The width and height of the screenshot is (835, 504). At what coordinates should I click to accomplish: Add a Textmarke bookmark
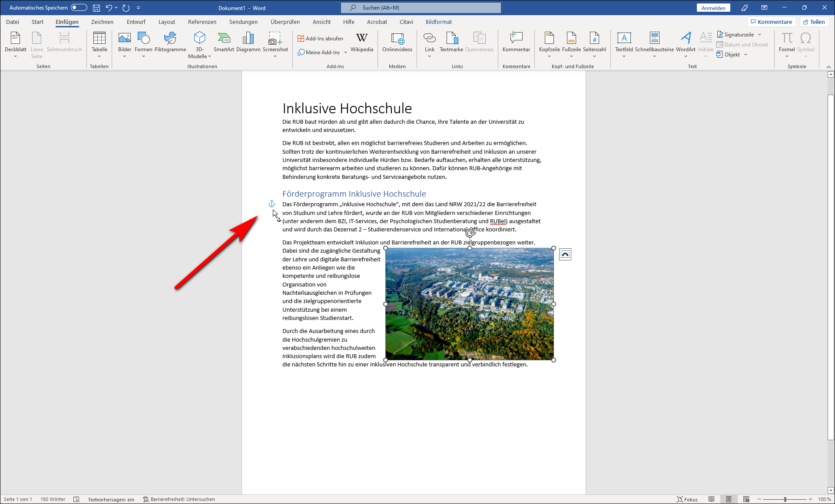pyautogui.click(x=451, y=42)
